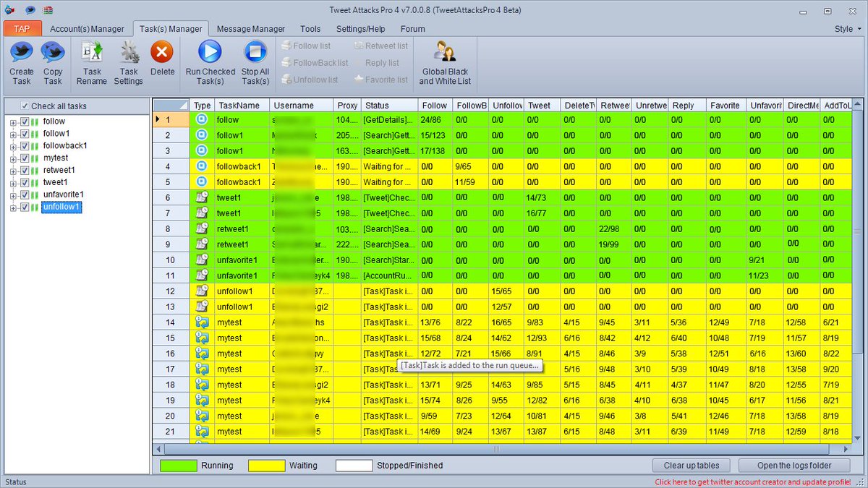Expand the followback1 tree node
Screen dimensions: 868x488
click(13, 146)
